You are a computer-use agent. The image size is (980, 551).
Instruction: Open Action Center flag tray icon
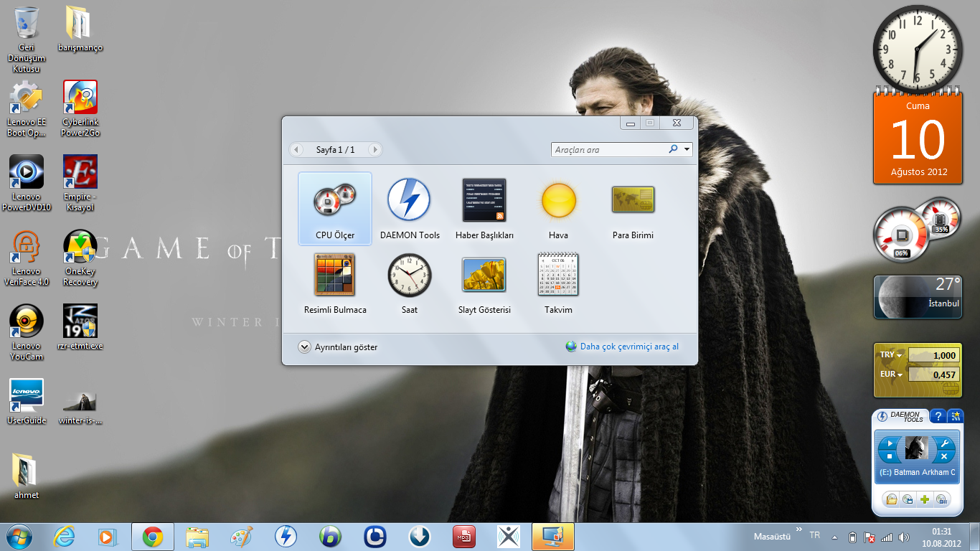point(870,537)
